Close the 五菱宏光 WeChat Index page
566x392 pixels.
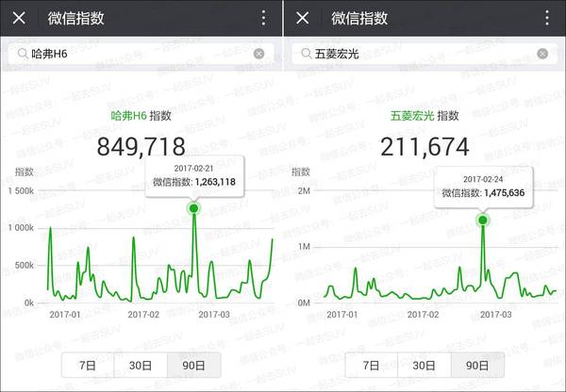[x=303, y=18]
